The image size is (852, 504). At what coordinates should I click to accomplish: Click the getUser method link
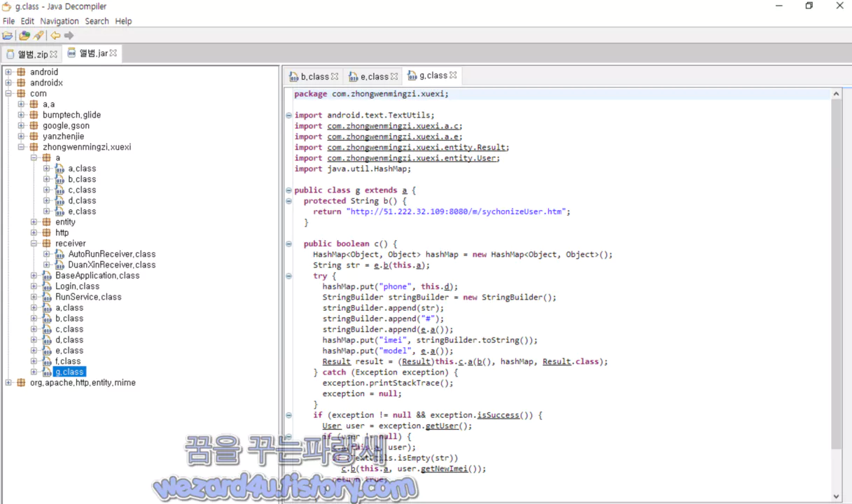pyautogui.click(x=444, y=426)
